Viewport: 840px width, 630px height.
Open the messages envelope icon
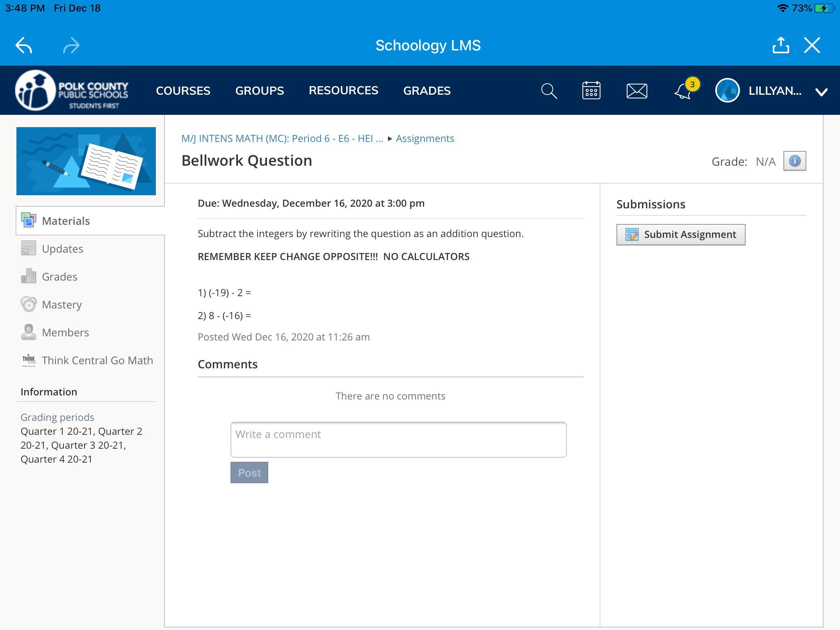(x=637, y=91)
